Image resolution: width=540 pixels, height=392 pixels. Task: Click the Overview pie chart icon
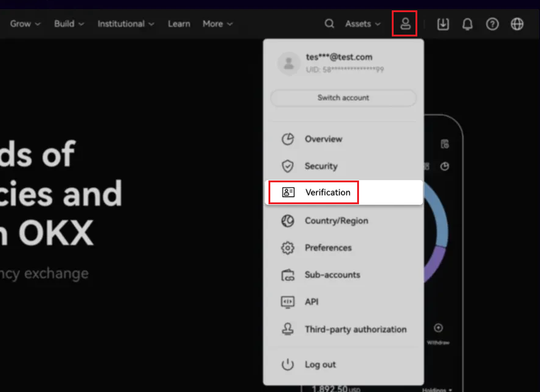(x=287, y=139)
